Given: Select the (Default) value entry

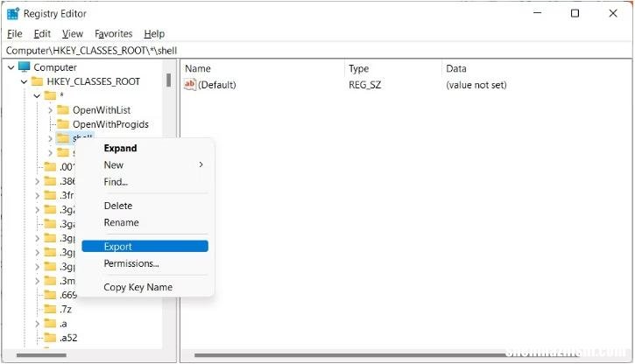Looking at the screenshot, I should tap(216, 85).
